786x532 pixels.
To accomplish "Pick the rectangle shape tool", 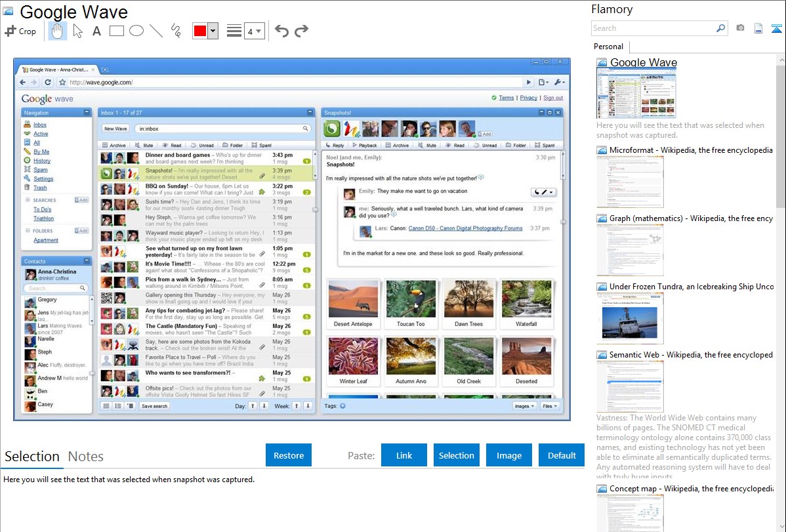I will coord(116,31).
